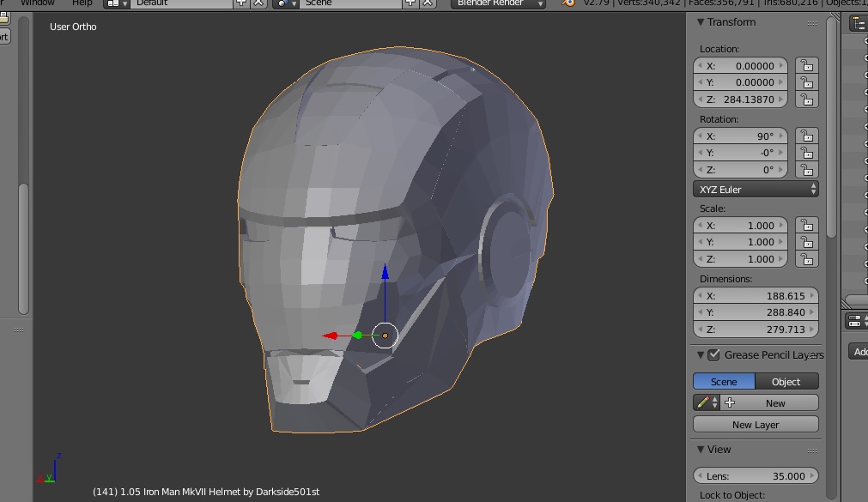Click the outliner editor type icon
Screen dimensions: 868x502
tap(858, 24)
